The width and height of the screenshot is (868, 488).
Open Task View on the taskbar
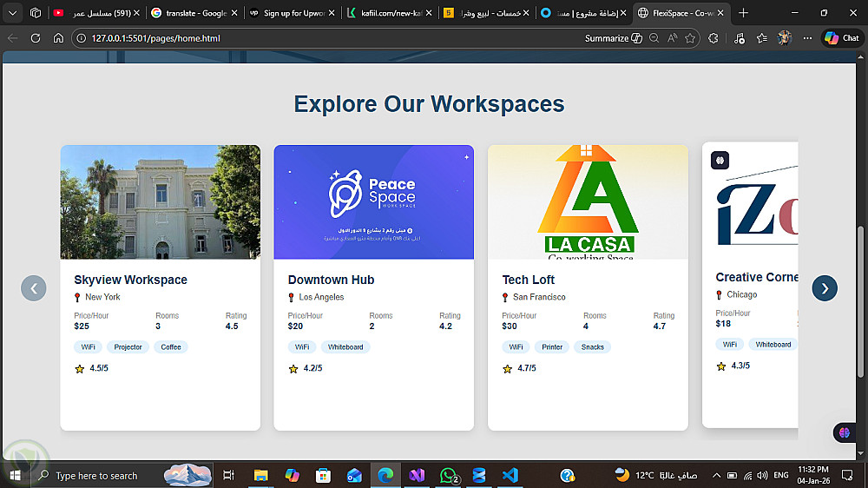228,475
